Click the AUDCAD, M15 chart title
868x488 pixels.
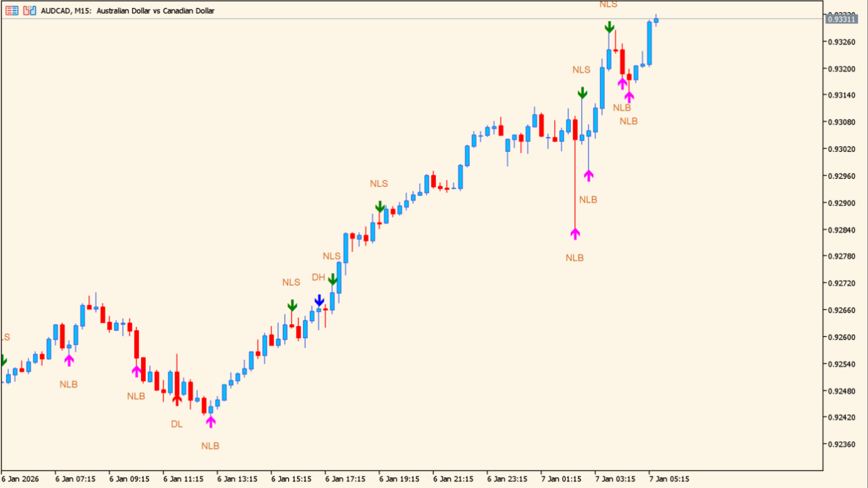(127, 11)
